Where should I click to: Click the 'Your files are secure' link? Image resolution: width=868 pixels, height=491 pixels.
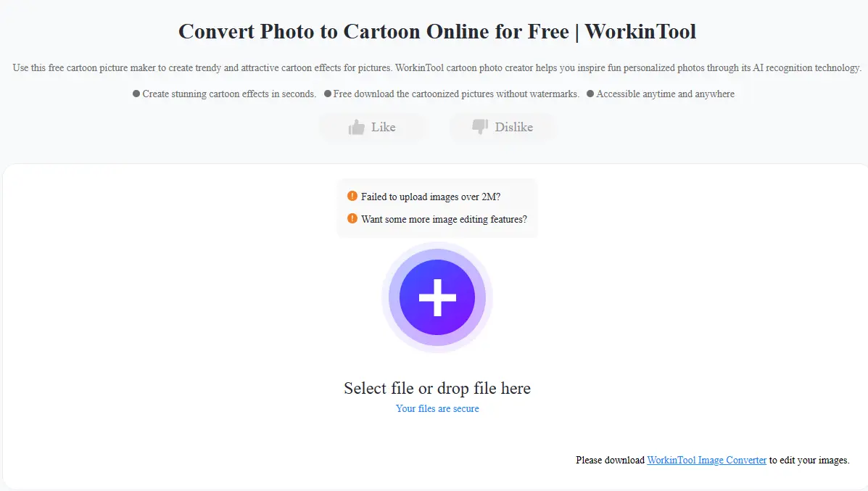coord(437,408)
